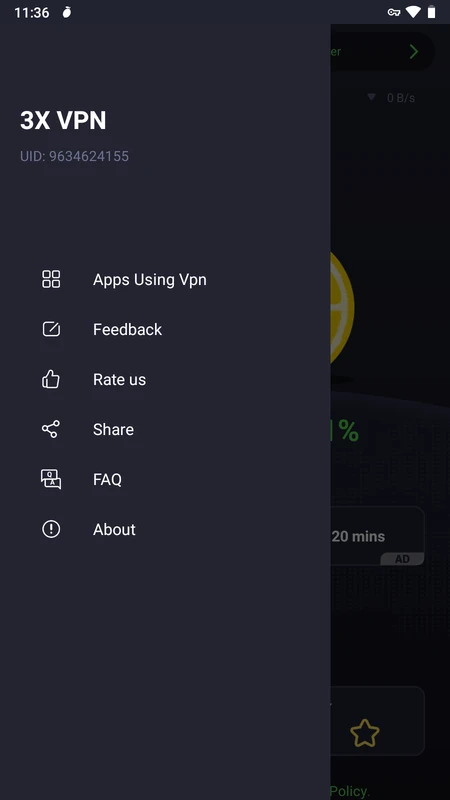The width and height of the screenshot is (450, 800).
Task: Tap the Wi-Fi signal status icon
Action: pos(413,12)
